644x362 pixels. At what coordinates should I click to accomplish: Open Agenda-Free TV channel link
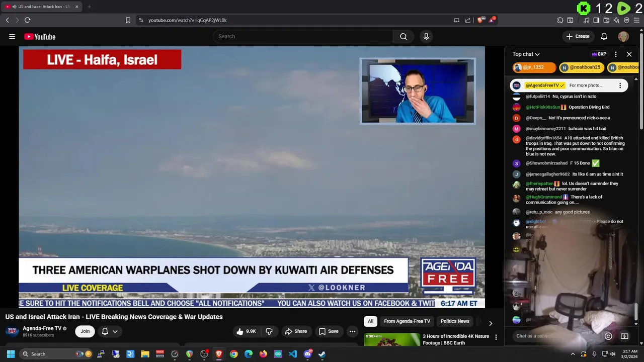[42, 328]
